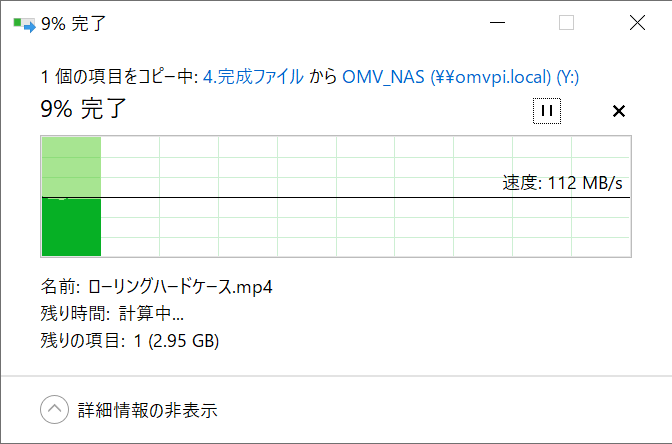This screenshot has height=444, width=672.
Task: Click the 残り時間: 計算中... line
Action: tap(112, 314)
